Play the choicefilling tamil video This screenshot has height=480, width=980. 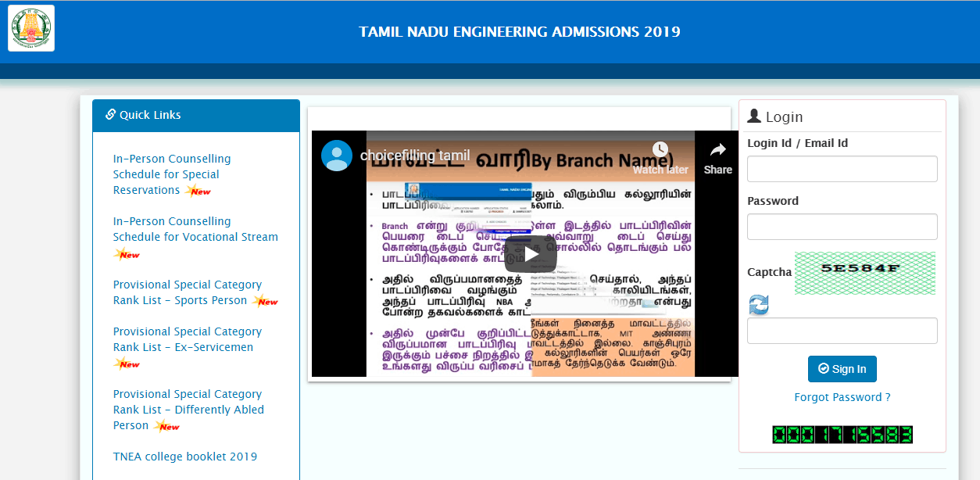[x=530, y=254]
